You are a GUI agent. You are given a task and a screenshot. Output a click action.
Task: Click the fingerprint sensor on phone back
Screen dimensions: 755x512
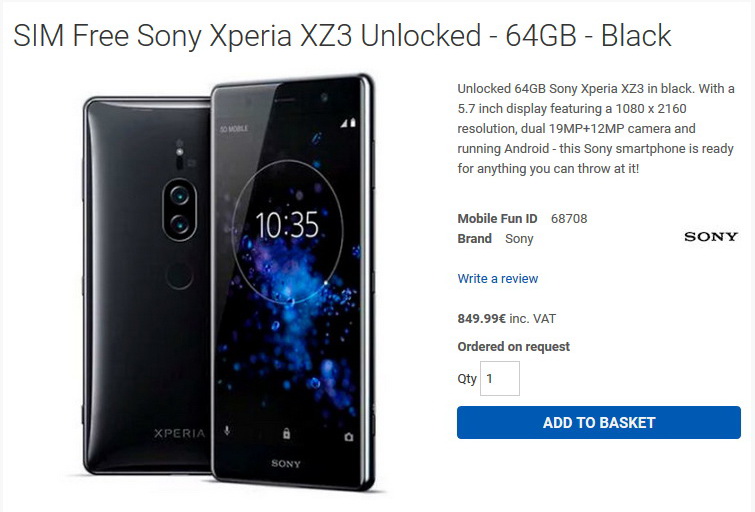179,276
